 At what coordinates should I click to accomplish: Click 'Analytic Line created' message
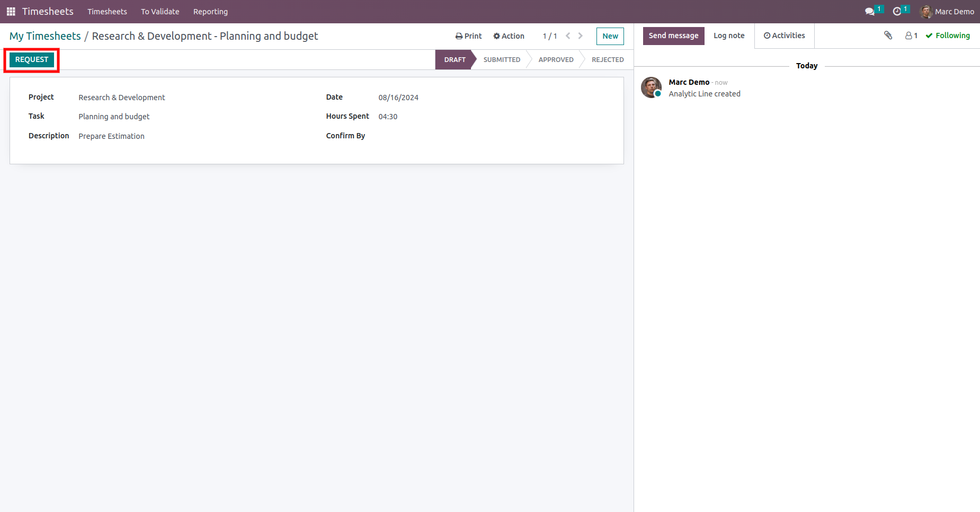point(705,94)
